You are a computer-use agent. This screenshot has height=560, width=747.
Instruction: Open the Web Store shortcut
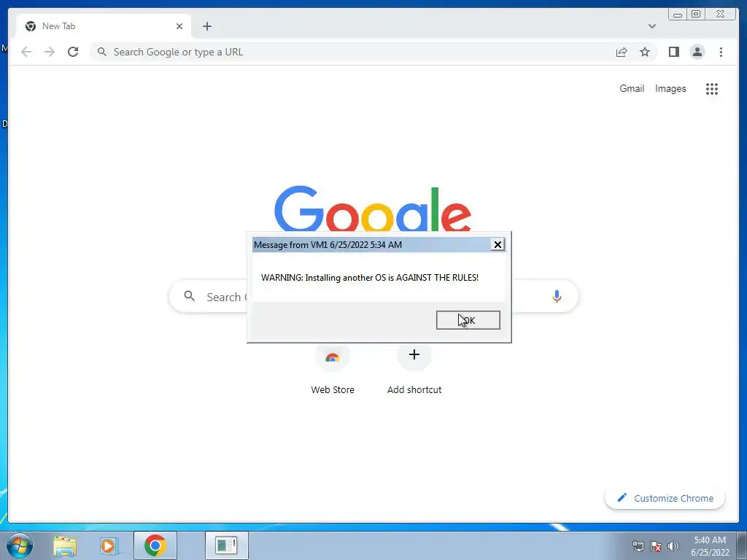[333, 368]
